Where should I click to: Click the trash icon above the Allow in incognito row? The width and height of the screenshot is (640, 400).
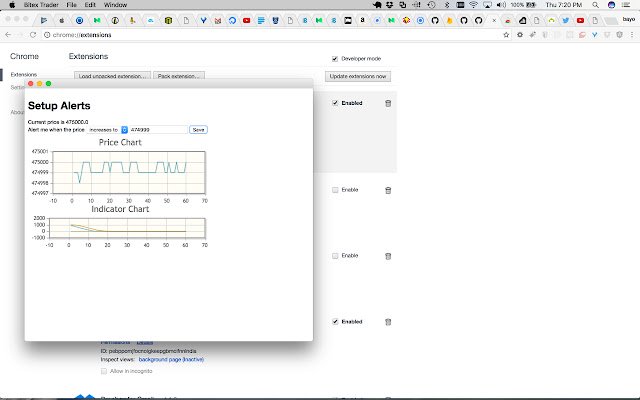pyautogui.click(x=388, y=322)
